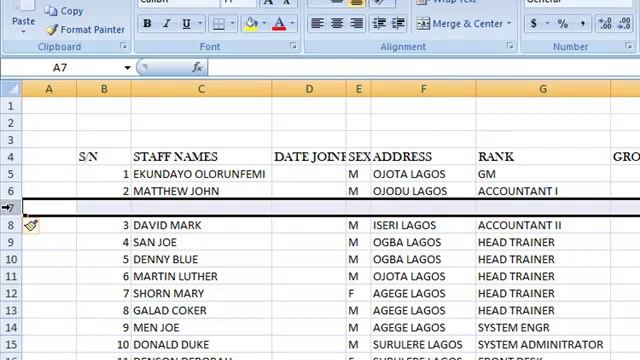The height and width of the screenshot is (360, 640).
Task: Select column A header
Action: [x=49, y=89]
